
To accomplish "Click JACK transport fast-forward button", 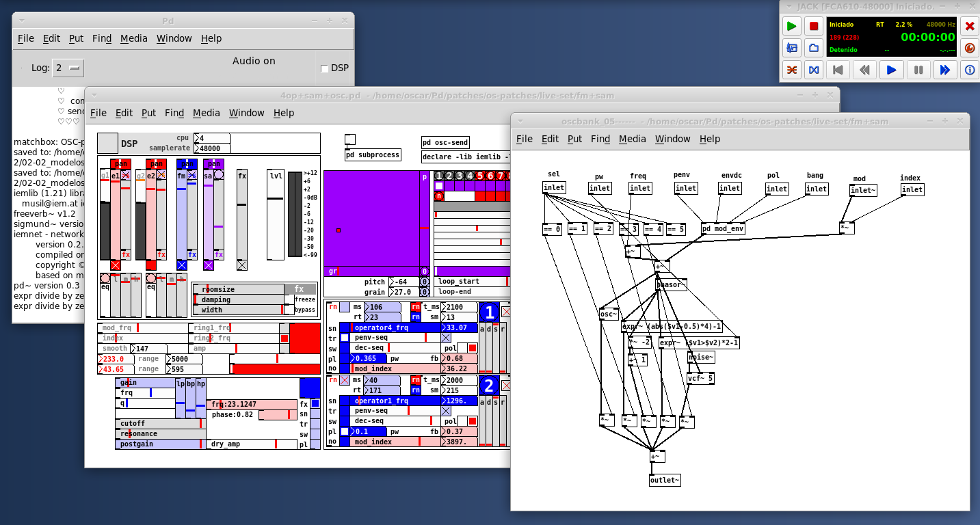I will pyautogui.click(x=944, y=70).
